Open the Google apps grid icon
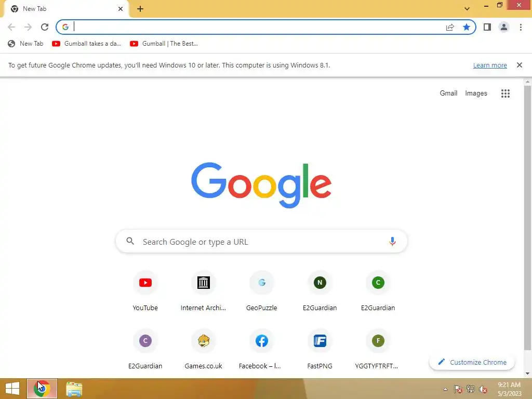The height and width of the screenshot is (399, 532). point(505,94)
